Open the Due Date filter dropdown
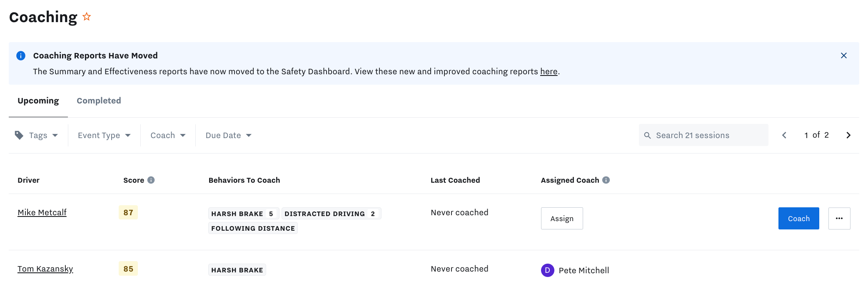 (x=227, y=135)
